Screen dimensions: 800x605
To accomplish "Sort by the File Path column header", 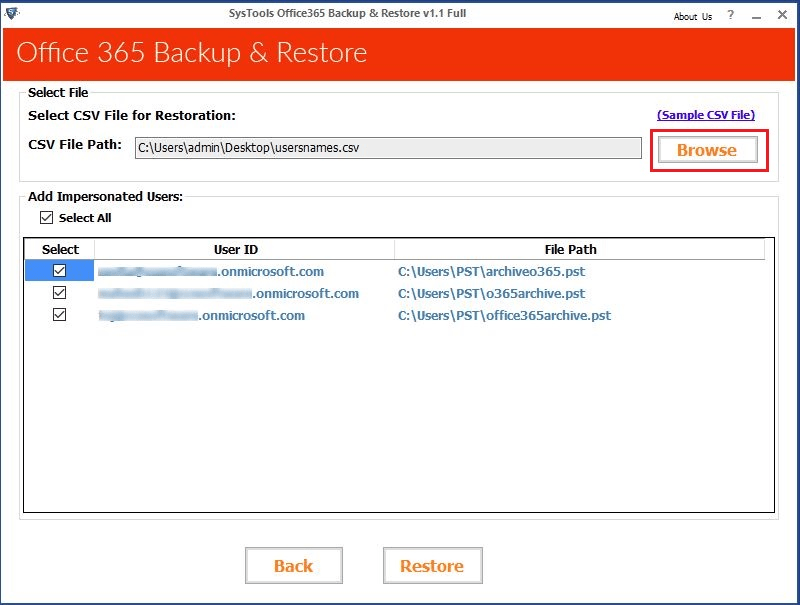I will [x=570, y=249].
